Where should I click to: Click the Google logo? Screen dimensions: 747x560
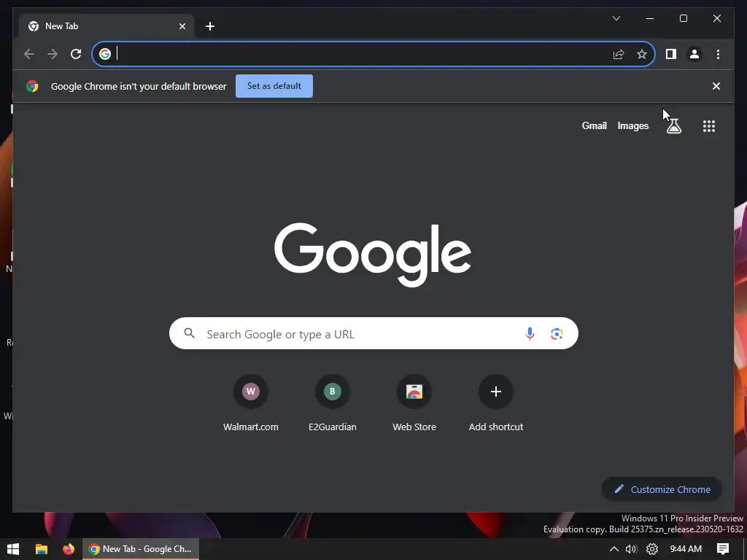(x=373, y=254)
